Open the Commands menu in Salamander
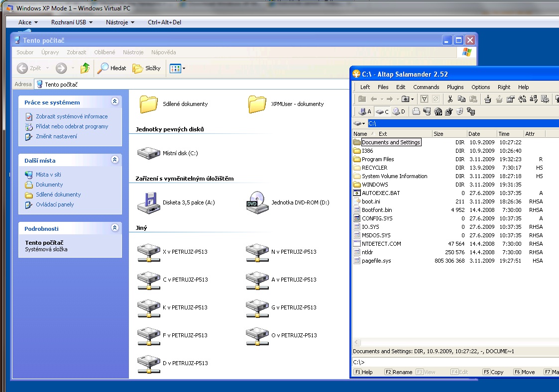This screenshot has height=392, width=559. pyautogui.click(x=426, y=87)
